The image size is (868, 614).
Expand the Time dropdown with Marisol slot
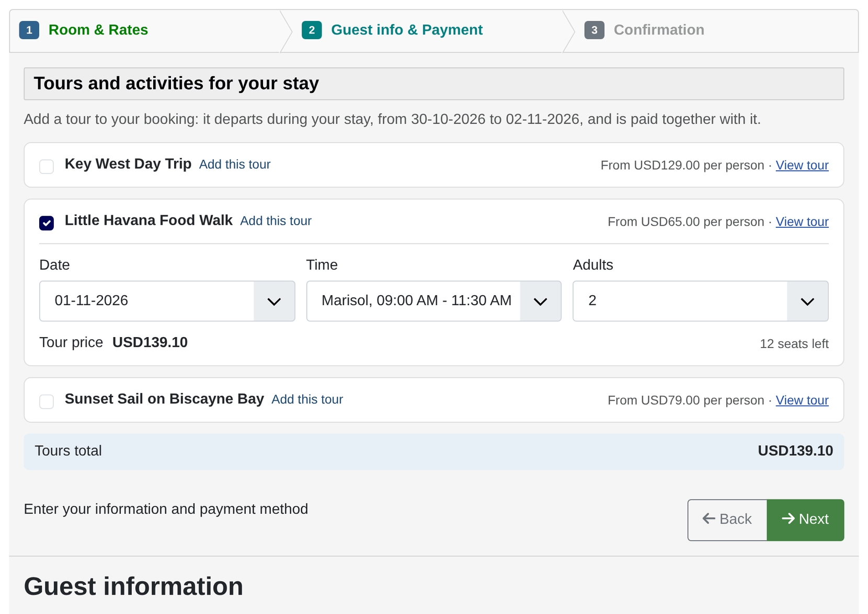coord(434,301)
